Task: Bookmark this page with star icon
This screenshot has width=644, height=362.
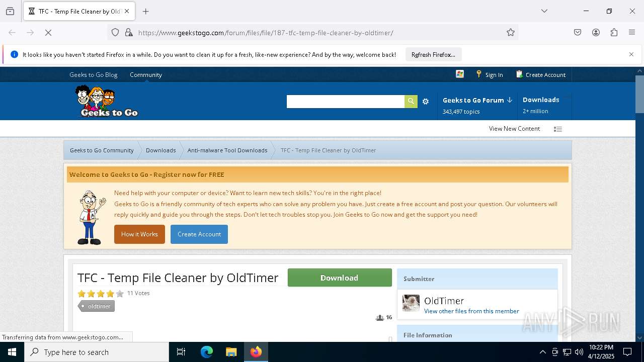Action: (511, 33)
